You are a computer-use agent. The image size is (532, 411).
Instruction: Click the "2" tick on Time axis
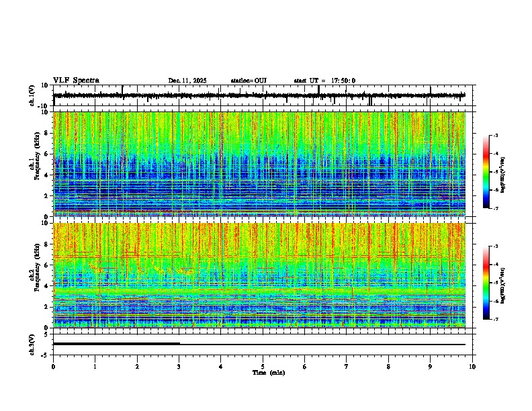click(x=137, y=367)
